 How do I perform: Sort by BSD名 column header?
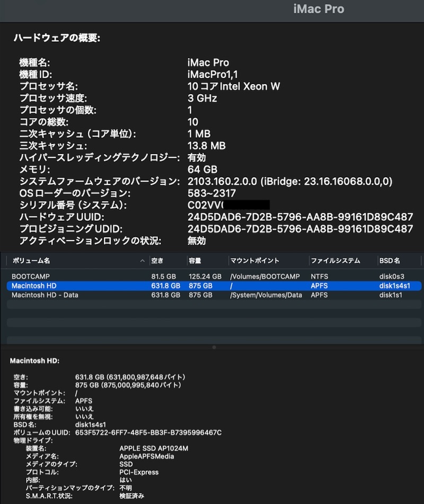click(390, 261)
